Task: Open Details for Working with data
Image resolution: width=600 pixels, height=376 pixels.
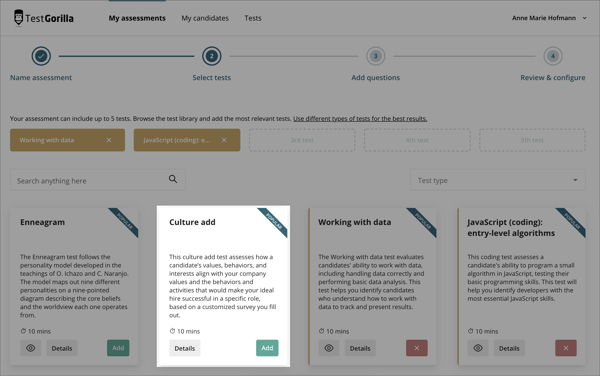Action: coord(360,348)
